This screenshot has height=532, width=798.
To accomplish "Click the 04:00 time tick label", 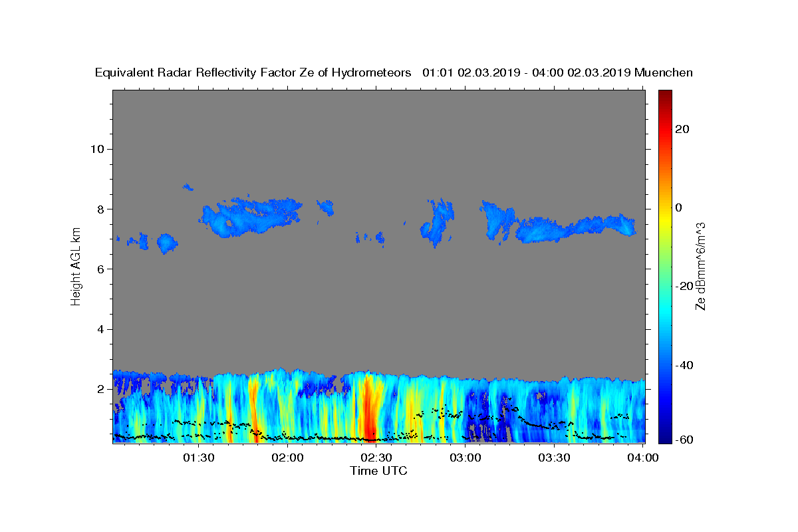I will click(x=643, y=458).
